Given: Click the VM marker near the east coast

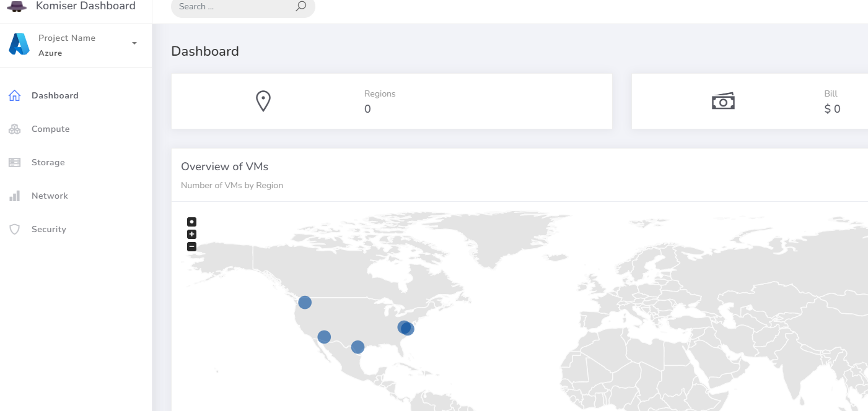Looking at the screenshot, I should [x=406, y=327].
